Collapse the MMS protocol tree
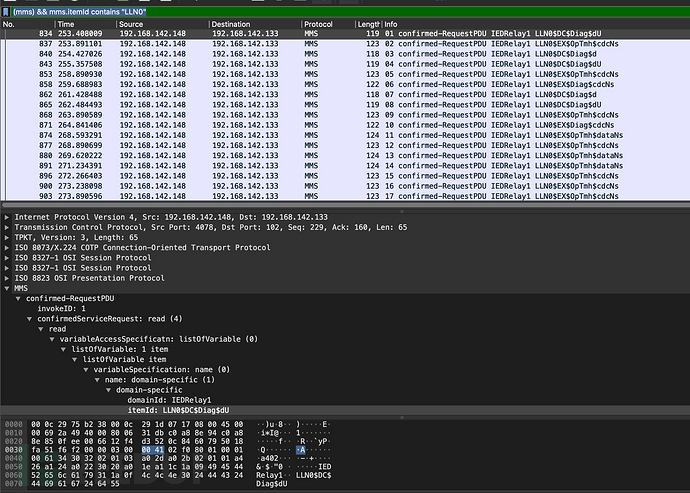Image resolution: width=690 pixels, height=493 pixels. click(7, 288)
